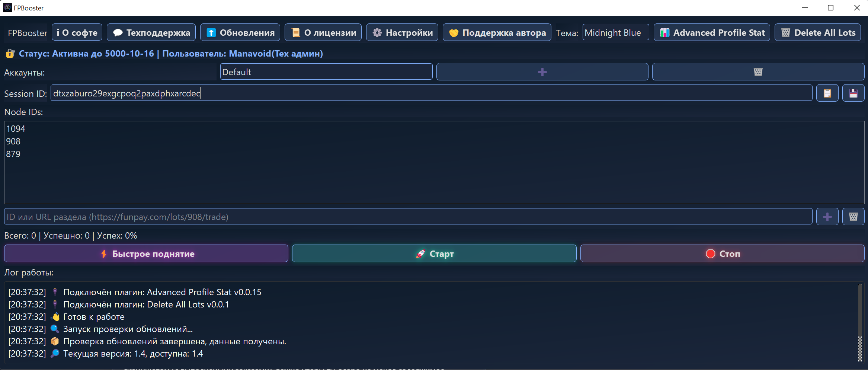The width and height of the screenshot is (868, 370).
Task: Check for updates via Обновления
Action: coord(240,33)
